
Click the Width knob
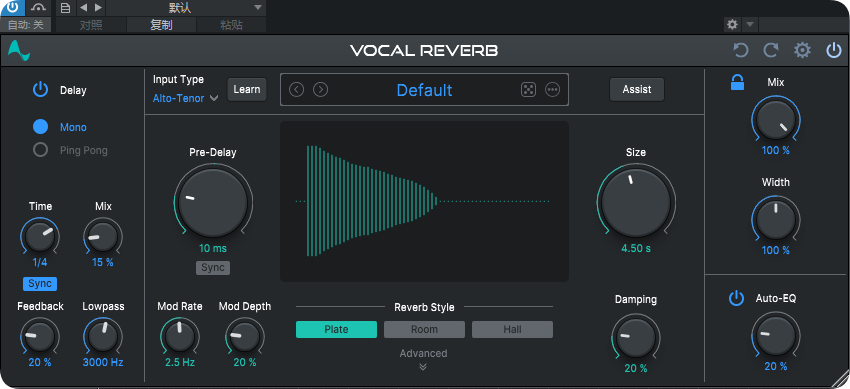[x=776, y=219]
